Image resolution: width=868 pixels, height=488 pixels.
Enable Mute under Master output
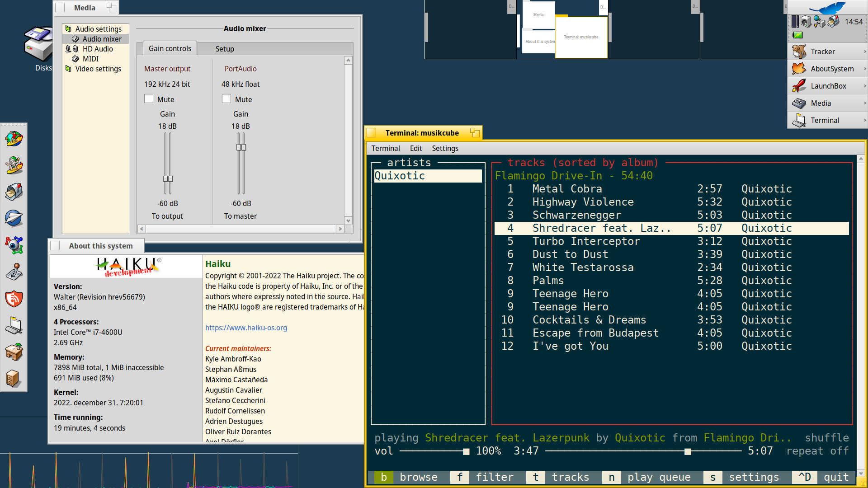pos(149,99)
